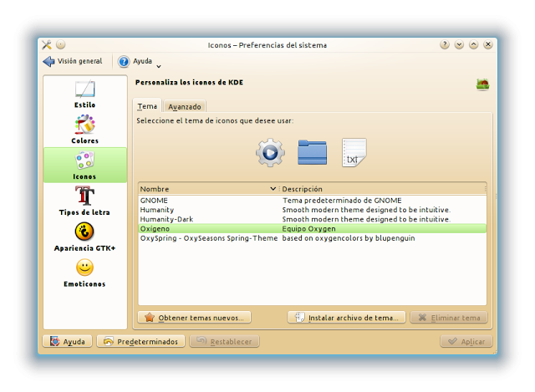Open Apariencia GTK+ settings
The image size is (535, 392).
[84, 237]
